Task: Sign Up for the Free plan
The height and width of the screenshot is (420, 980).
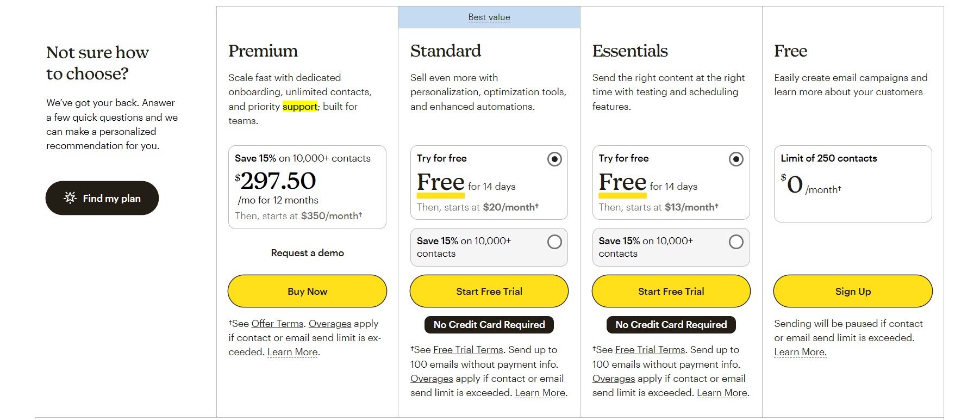Action: click(852, 291)
